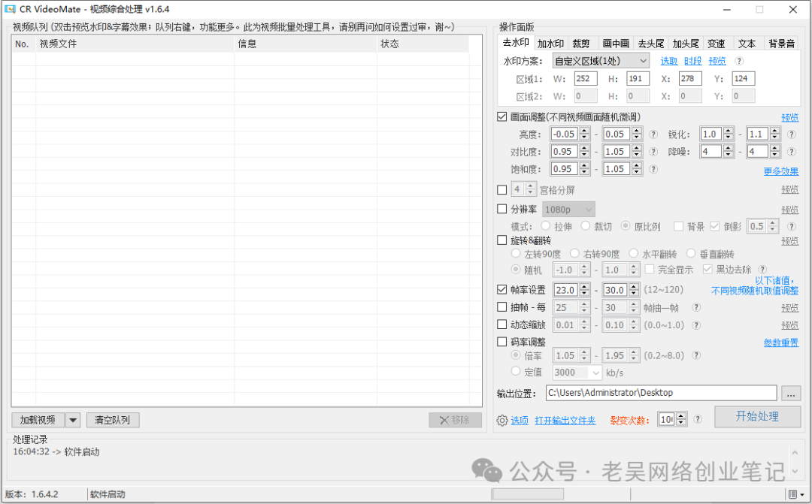Click the status bar menu icon at bottom right

coord(792,493)
